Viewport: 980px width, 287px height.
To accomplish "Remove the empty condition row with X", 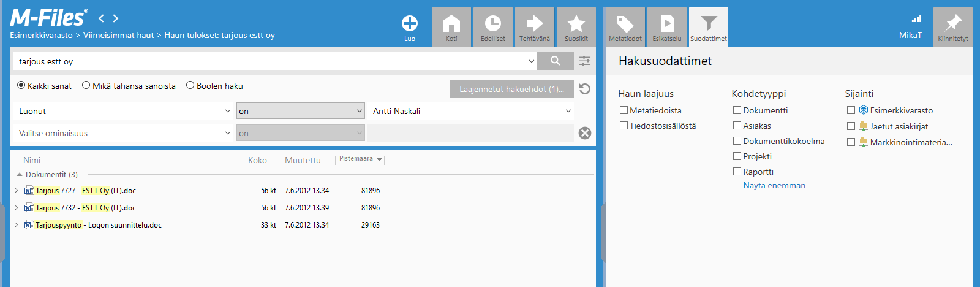I will 585,133.
